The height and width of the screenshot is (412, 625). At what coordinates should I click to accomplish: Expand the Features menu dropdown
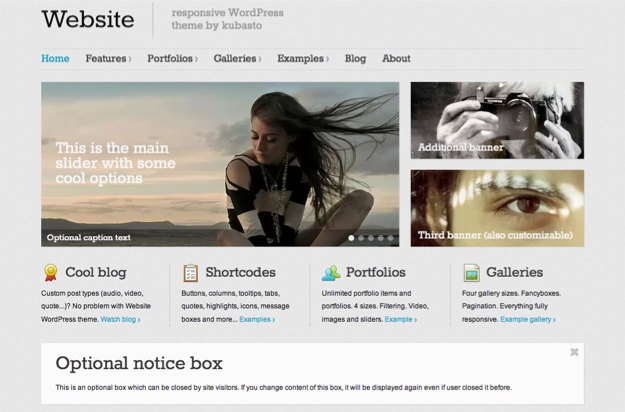coord(108,59)
